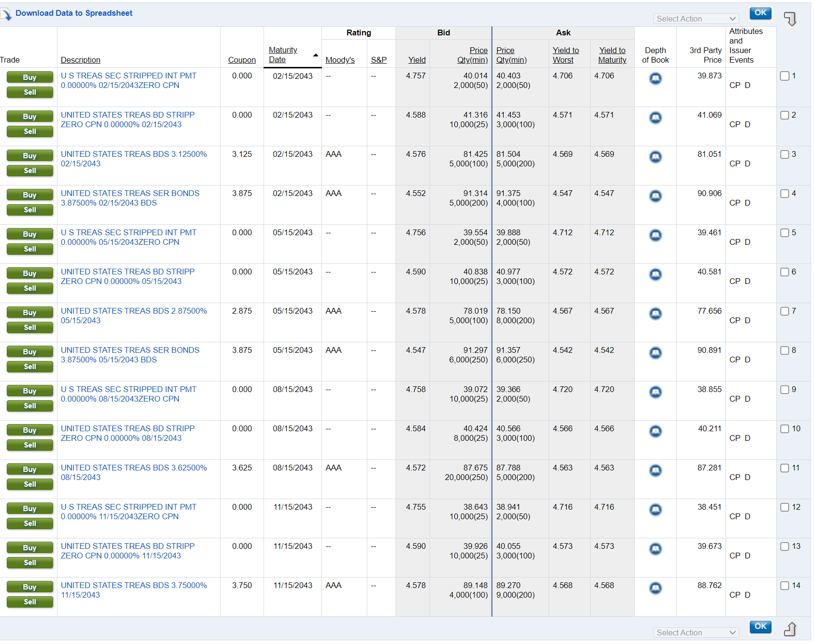The height and width of the screenshot is (644, 814).
Task: Open Depth of Book for row 7
Action: [x=655, y=314]
